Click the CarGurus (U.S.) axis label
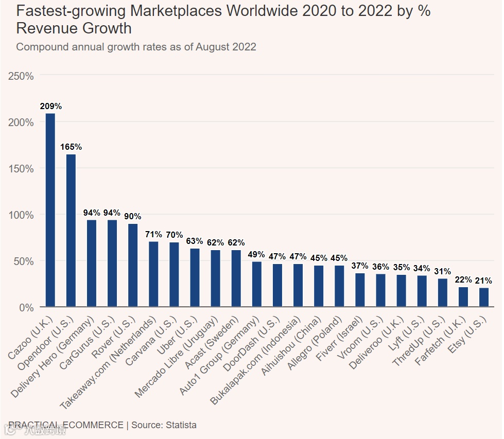The image size is (504, 439). pyautogui.click(x=87, y=343)
